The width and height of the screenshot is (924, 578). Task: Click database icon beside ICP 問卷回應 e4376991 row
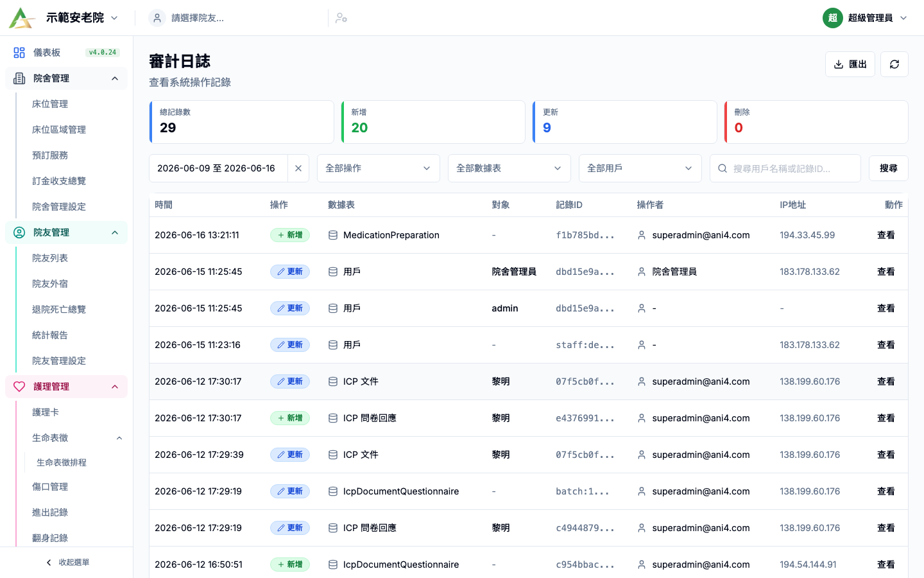(333, 418)
